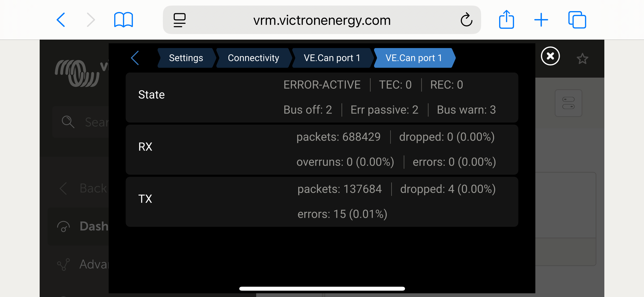Screen dimensions: 644x297
Task: Close the remote console overlay
Action: (x=550, y=56)
